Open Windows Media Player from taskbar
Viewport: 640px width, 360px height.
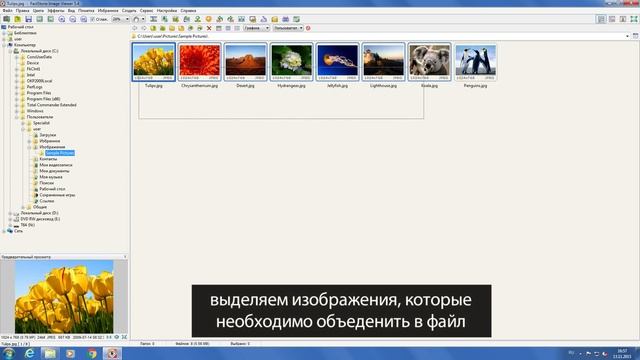pyautogui.click(x=71, y=353)
